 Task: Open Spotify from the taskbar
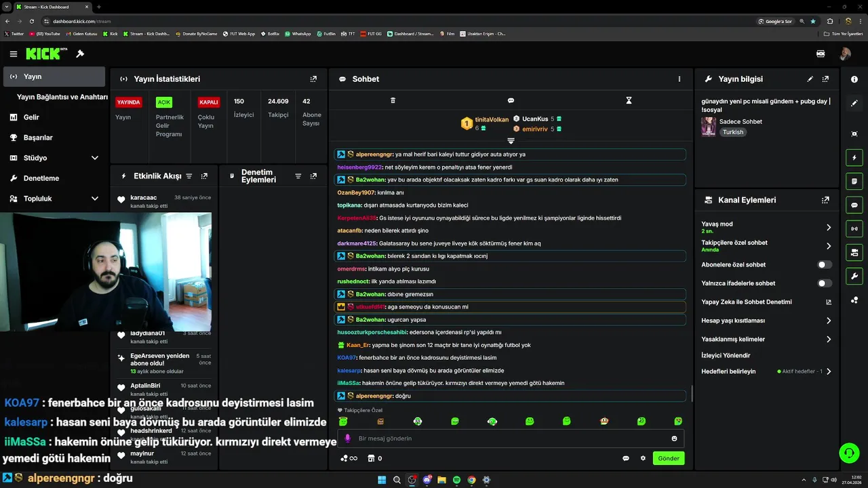[x=456, y=480]
